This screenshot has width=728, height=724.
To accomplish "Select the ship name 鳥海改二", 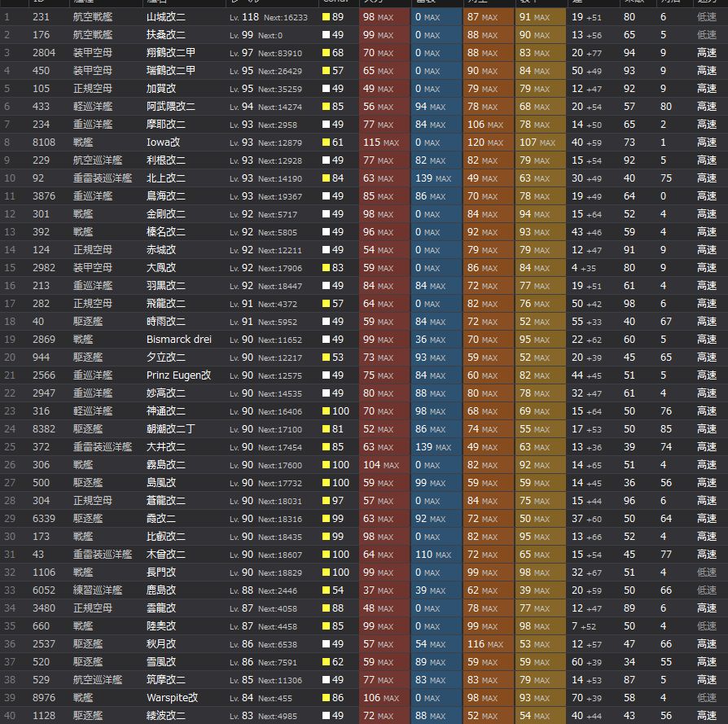I will click(166, 196).
